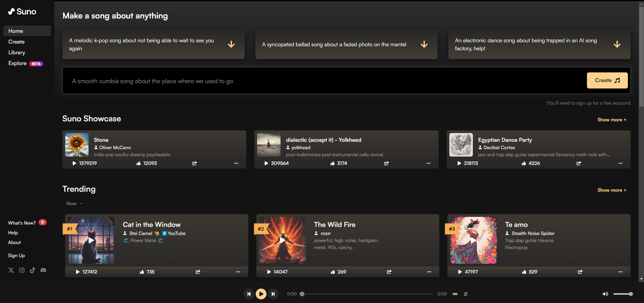Screen dimensions: 644x303
Task: Open Suno's TikTok page
Action: [33, 270]
